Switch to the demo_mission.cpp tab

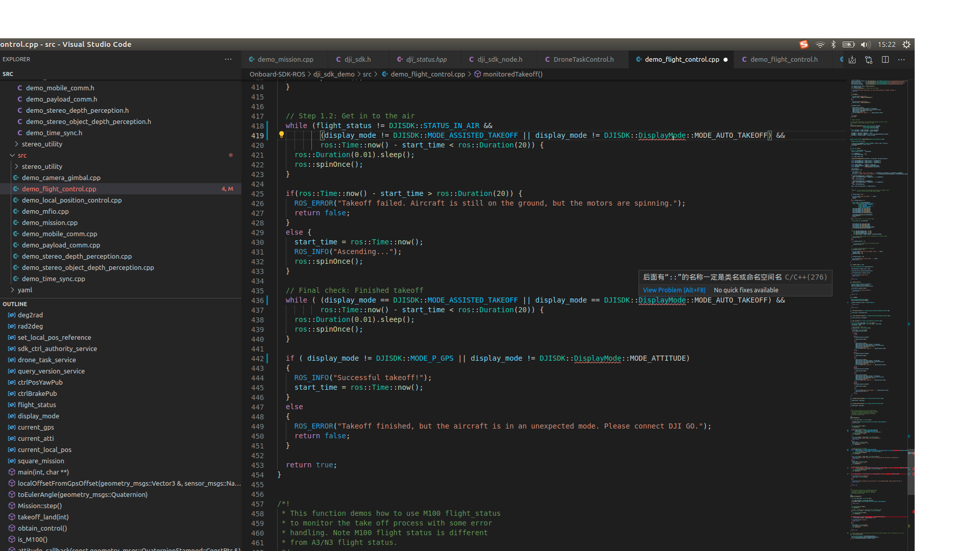tap(285, 60)
